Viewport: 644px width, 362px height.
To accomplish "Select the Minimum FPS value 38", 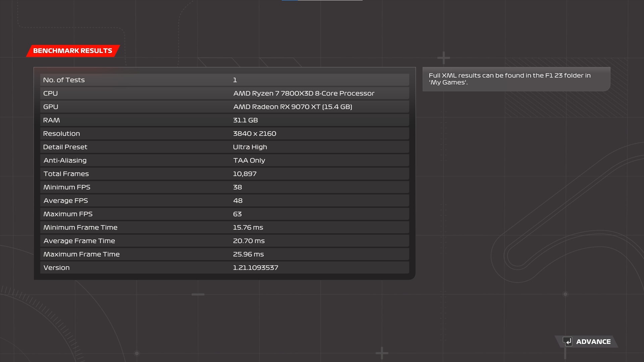I will [237, 187].
